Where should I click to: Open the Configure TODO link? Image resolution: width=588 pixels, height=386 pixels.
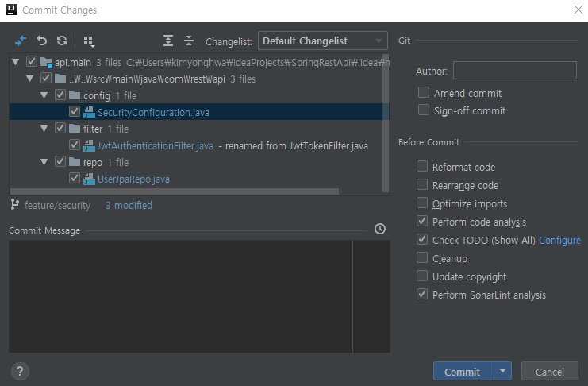pyautogui.click(x=559, y=241)
